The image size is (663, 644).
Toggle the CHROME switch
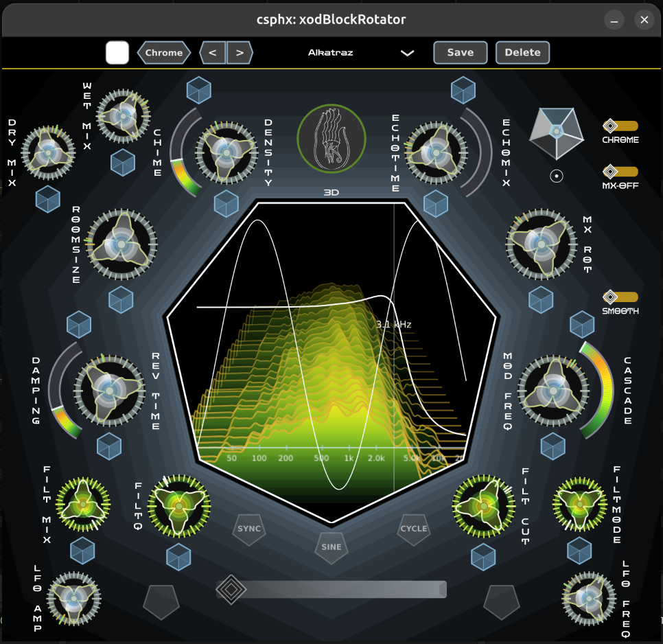(620, 126)
